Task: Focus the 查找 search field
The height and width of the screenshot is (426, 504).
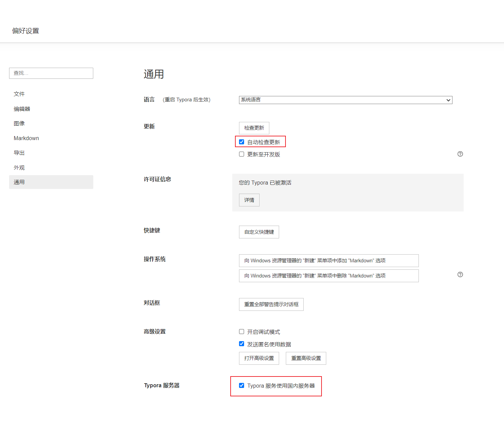Action: 51,73
